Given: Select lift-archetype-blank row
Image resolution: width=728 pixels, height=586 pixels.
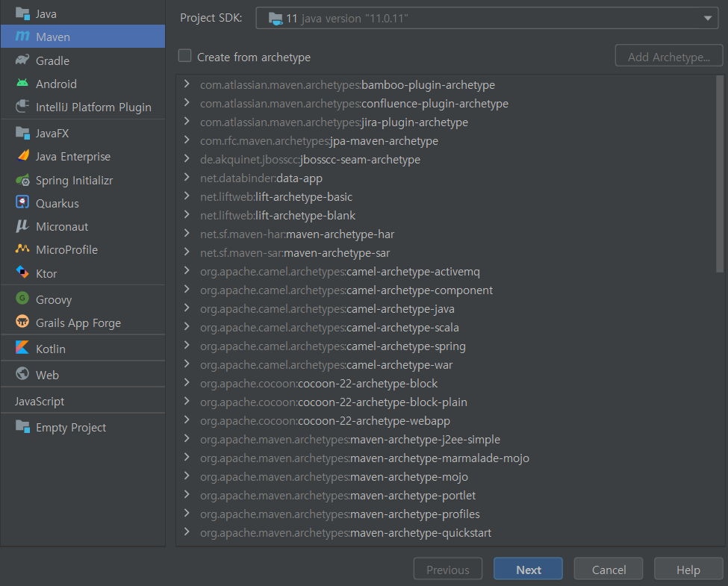Looking at the screenshot, I should [x=447, y=216].
